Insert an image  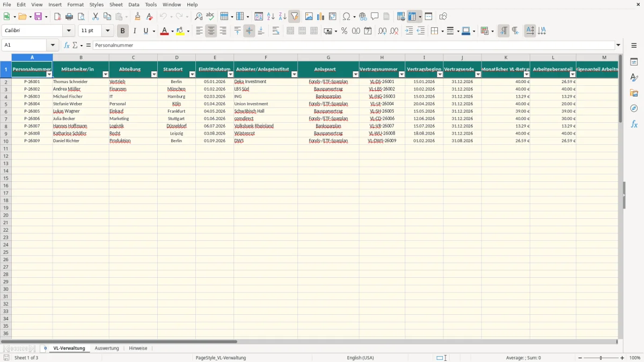pyautogui.click(x=309, y=17)
